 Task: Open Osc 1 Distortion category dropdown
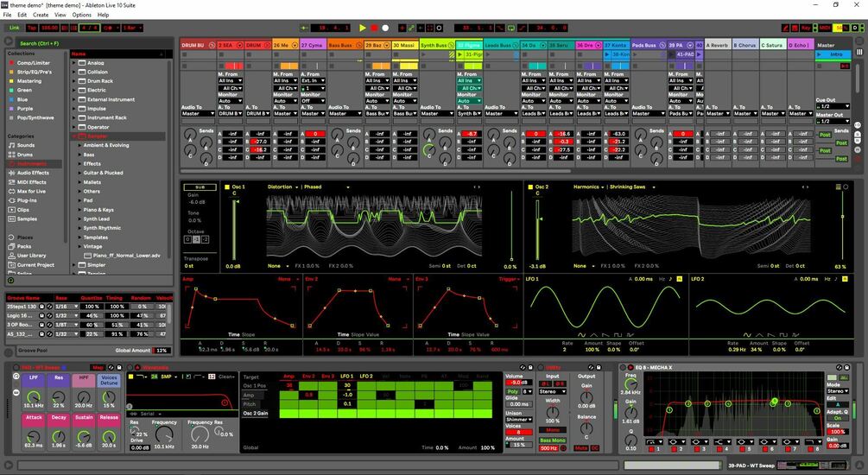coord(283,187)
